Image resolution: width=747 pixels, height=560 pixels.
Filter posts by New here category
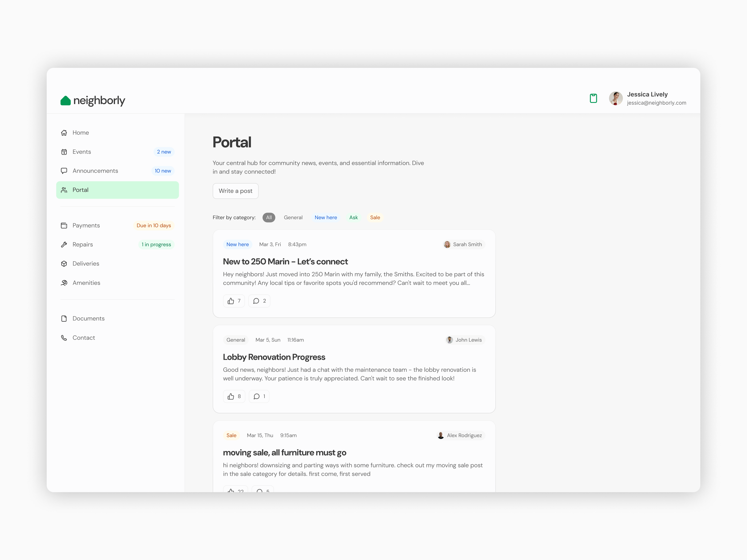click(326, 217)
